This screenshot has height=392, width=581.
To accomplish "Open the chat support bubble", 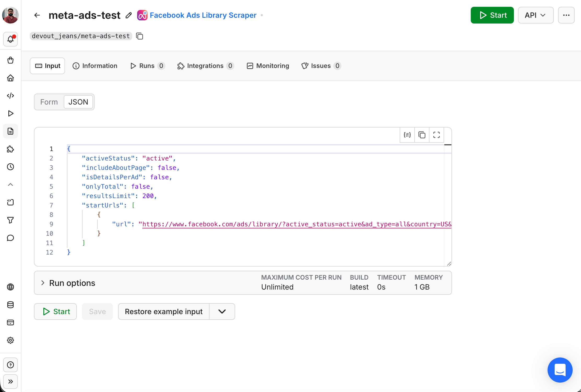I will (x=560, y=370).
